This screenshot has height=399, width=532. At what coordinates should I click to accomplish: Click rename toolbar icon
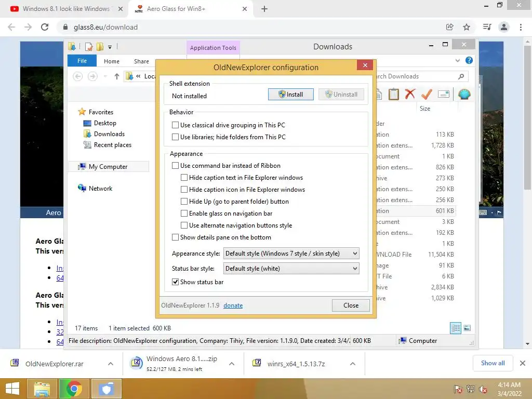[x=444, y=94]
